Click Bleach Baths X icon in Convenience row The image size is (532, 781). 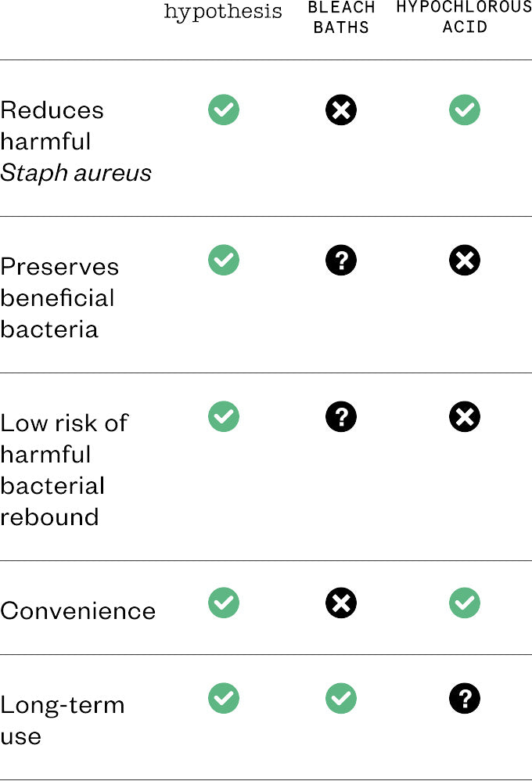point(341,603)
